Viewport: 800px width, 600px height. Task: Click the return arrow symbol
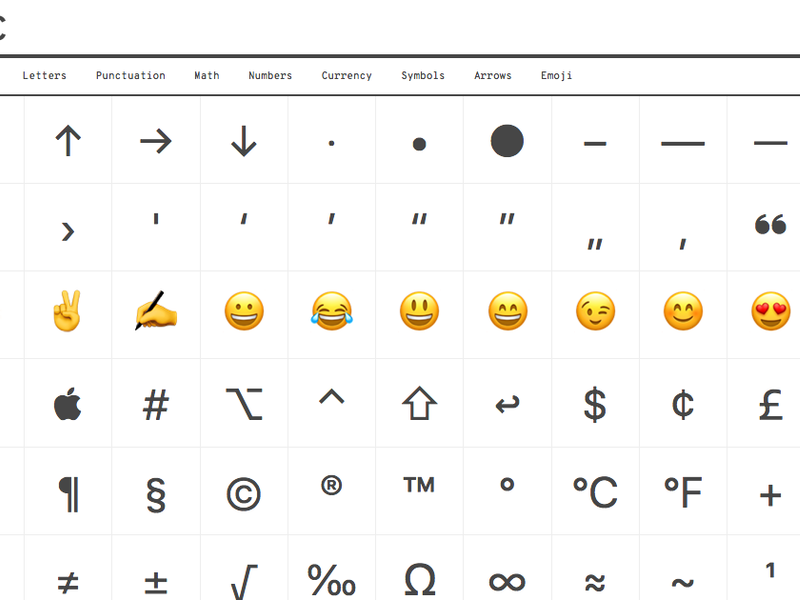click(507, 405)
